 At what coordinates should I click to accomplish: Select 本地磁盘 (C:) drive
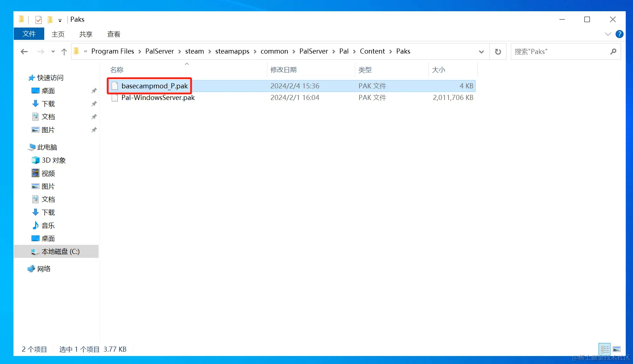(56, 251)
